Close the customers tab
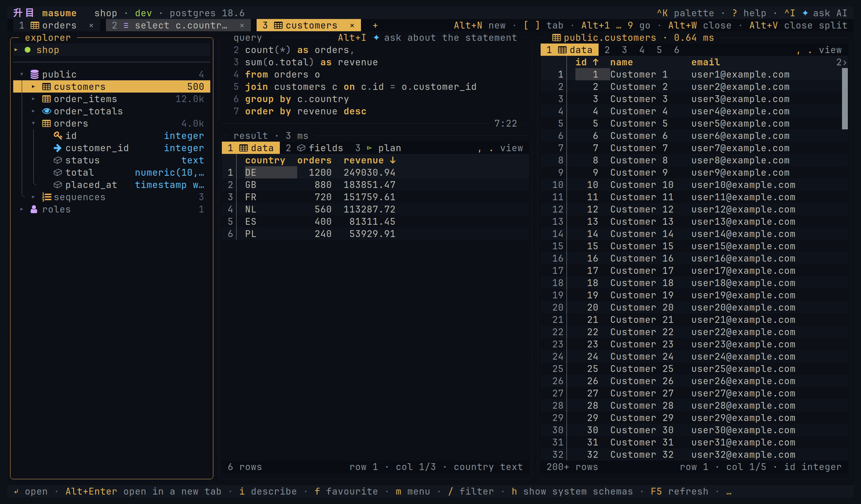This screenshot has height=504, width=861. point(352,25)
